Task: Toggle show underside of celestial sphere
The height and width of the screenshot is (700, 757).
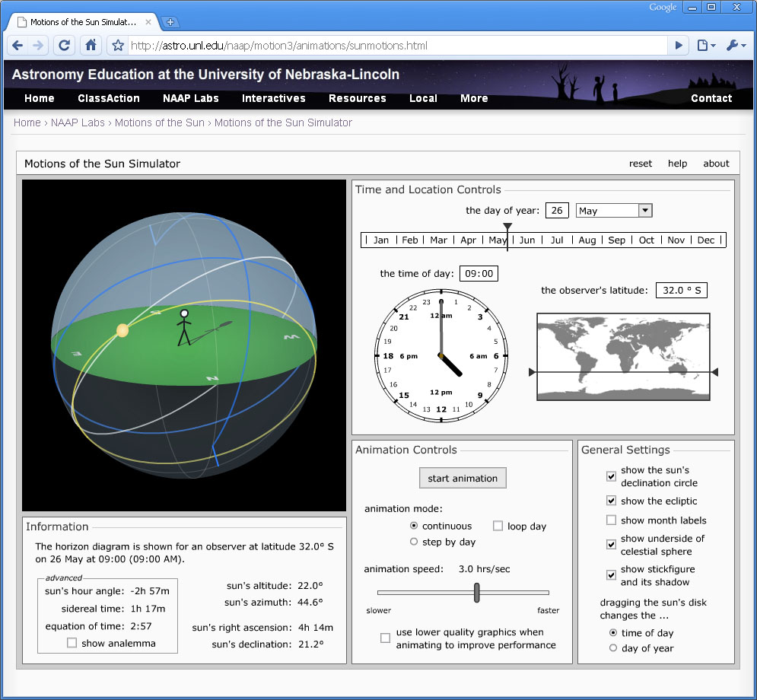Action: click(x=611, y=545)
